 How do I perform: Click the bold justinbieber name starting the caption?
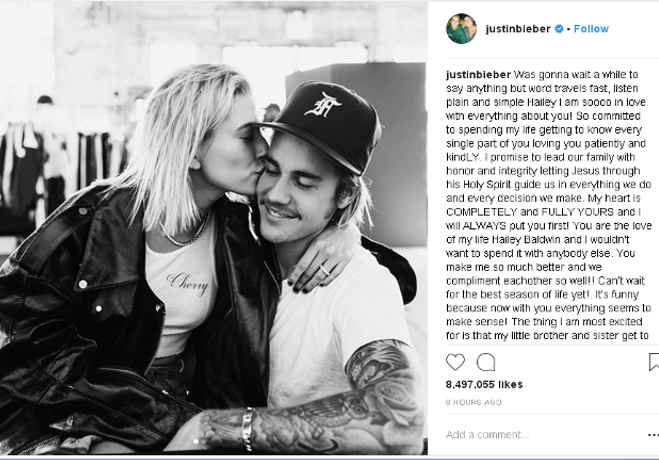tap(478, 74)
